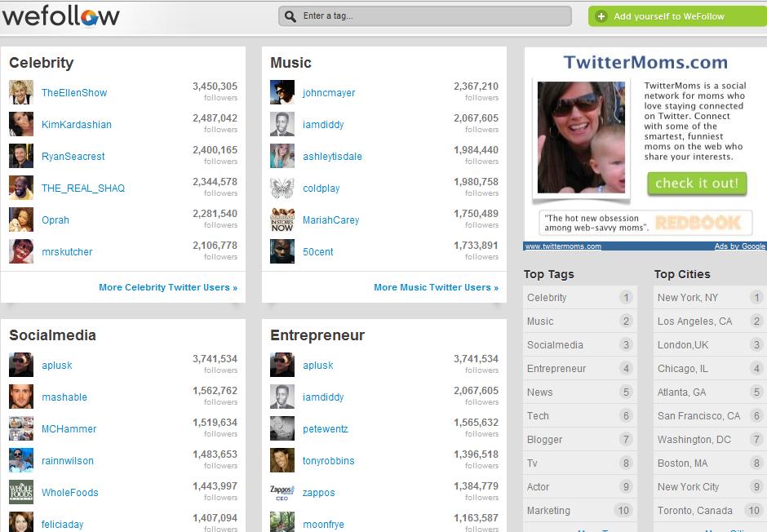Click Oprah avatar image

21,219
